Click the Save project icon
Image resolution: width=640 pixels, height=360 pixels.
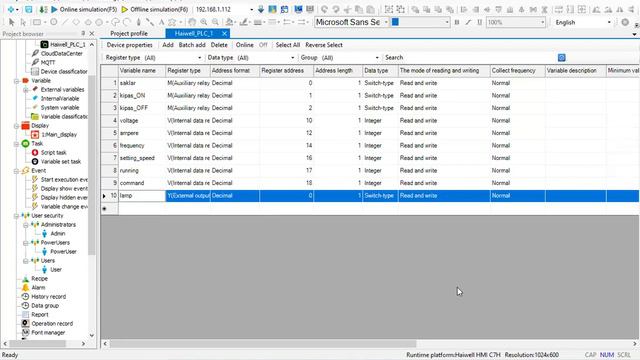tap(28, 9)
